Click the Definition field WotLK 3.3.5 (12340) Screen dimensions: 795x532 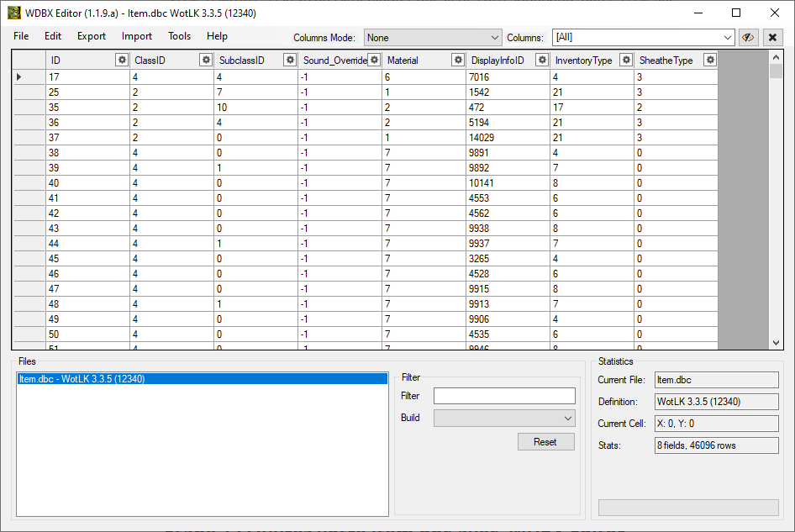716,402
